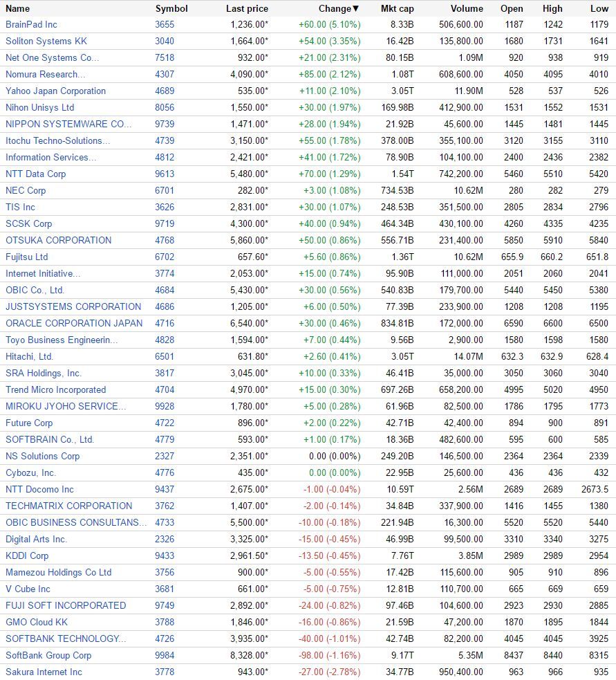
Task: Open NEC Corp link
Action: pyautogui.click(x=26, y=190)
